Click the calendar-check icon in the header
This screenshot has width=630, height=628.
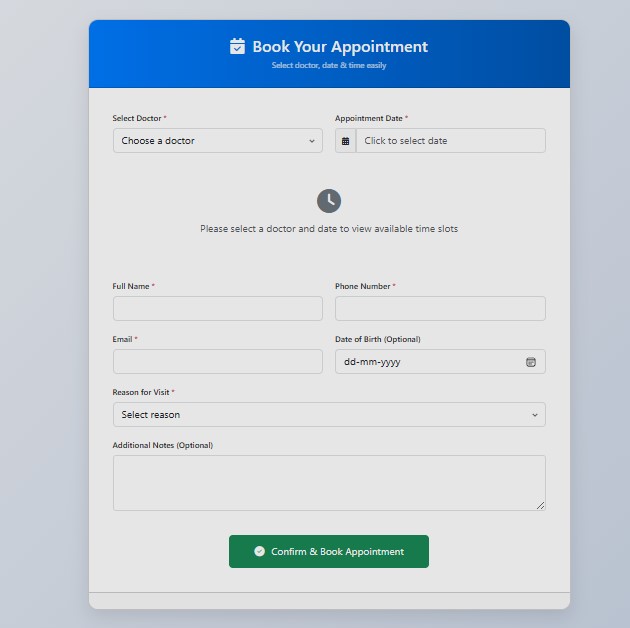coord(237,46)
